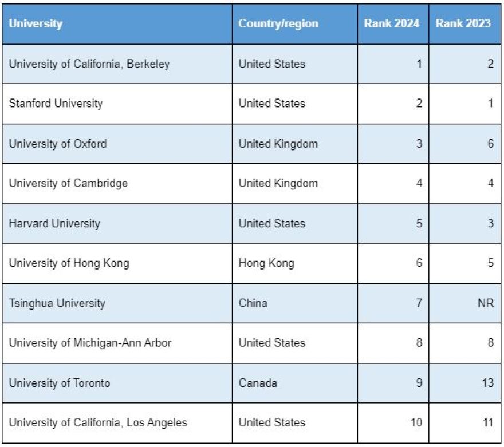Select the China country cell

click(x=253, y=303)
